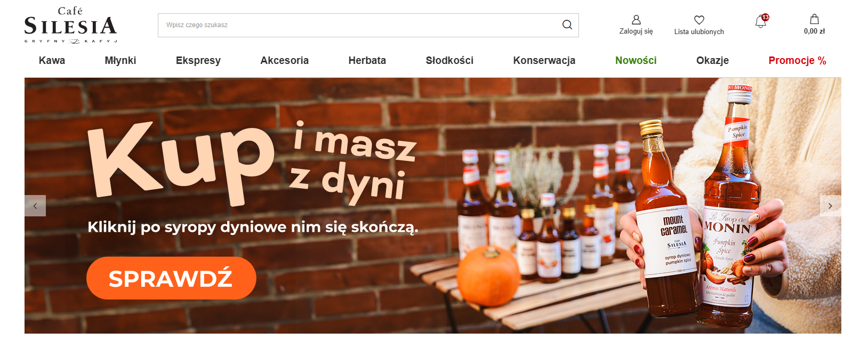Select Herbata in navigation bar
This screenshot has width=868, height=340.
coord(367,61)
